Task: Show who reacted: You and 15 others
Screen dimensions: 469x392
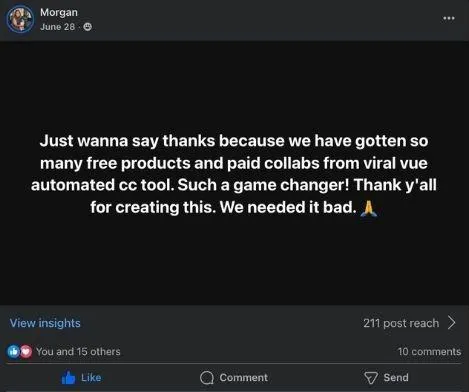Action: pyautogui.click(x=78, y=351)
